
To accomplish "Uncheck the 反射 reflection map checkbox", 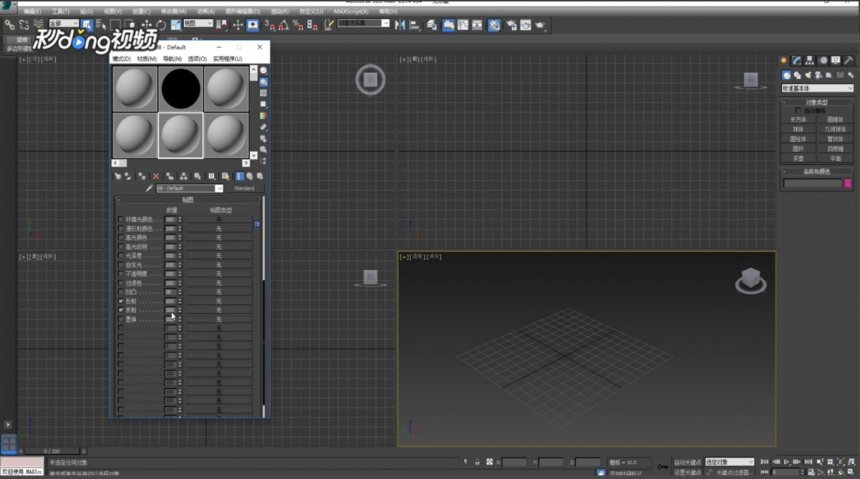I will [x=121, y=301].
